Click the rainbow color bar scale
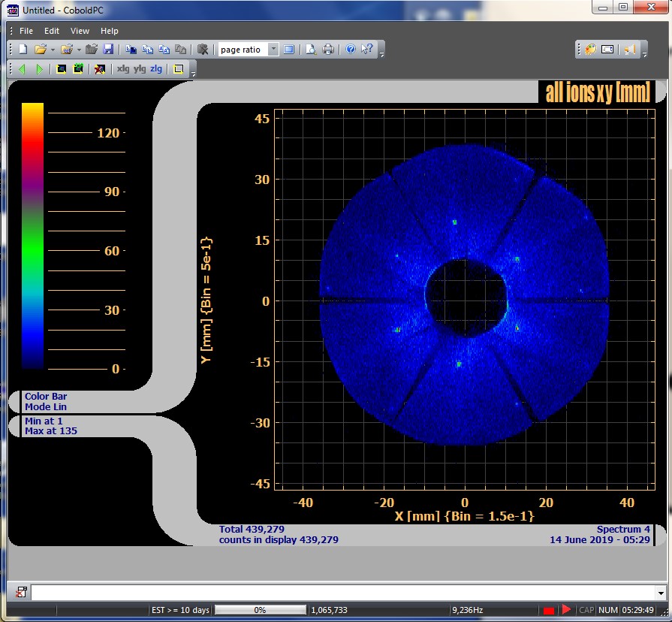 (33, 235)
